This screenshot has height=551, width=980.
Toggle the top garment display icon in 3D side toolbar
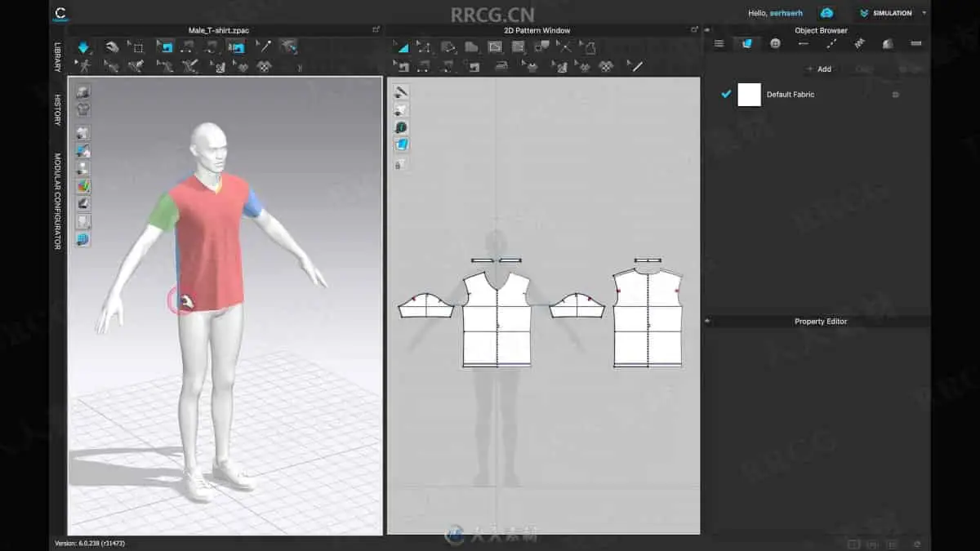[x=82, y=91]
